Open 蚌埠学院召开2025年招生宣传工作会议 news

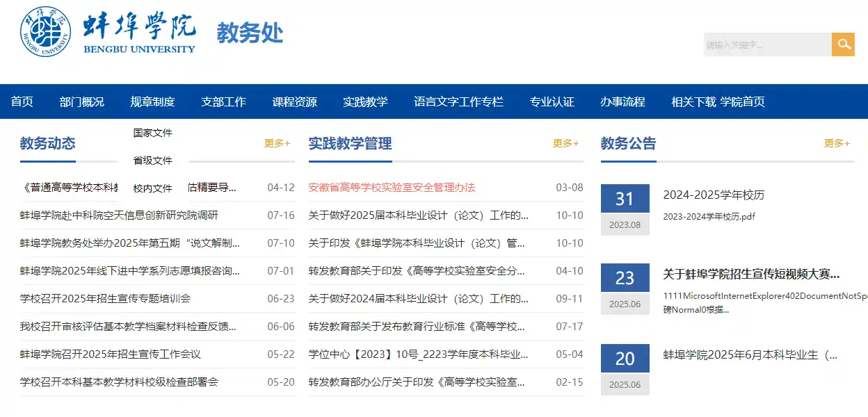point(111,354)
